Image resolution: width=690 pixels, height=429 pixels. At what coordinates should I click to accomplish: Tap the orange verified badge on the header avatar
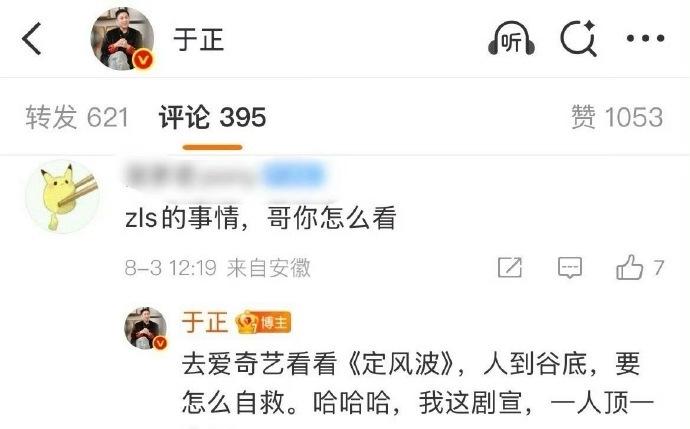pyautogui.click(x=143, y=60)
